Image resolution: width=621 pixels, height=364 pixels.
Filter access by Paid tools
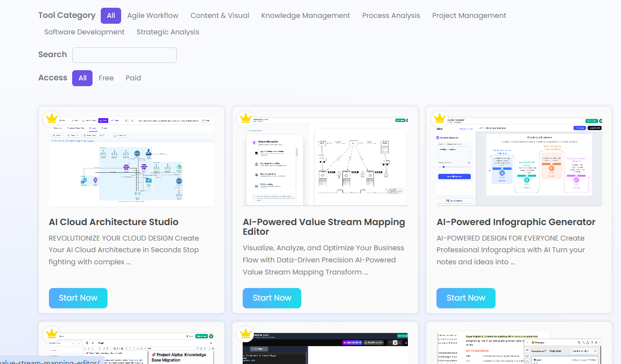133,78
